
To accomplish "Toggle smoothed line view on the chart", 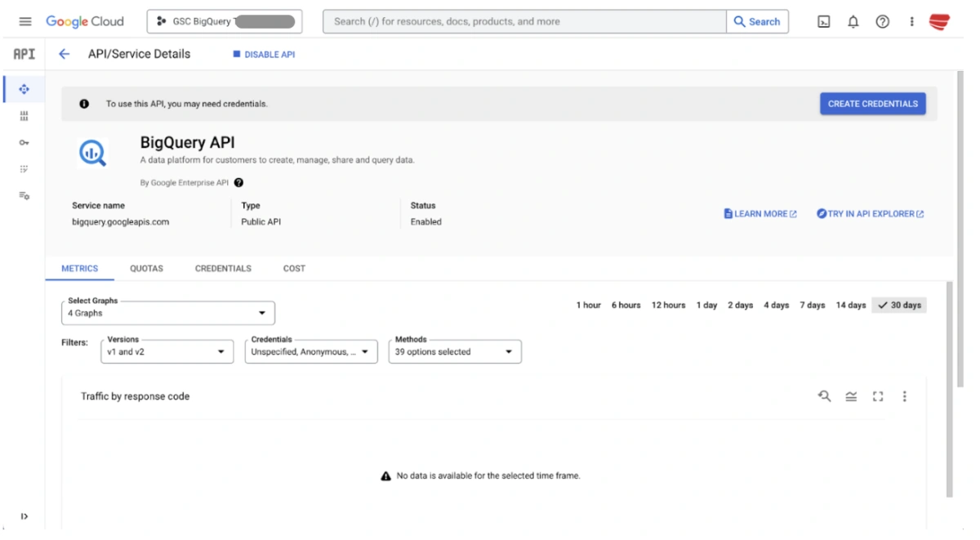I will click(x=851, y=396).
